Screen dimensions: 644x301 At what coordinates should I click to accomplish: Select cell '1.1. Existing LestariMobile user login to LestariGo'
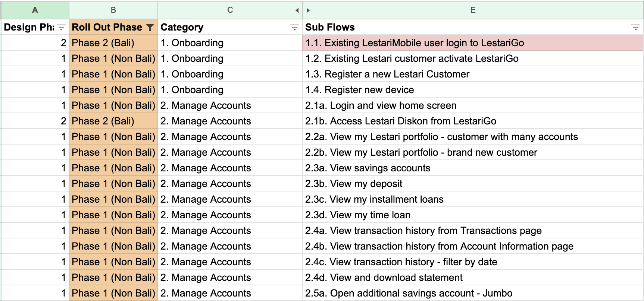tap(473, 43)
